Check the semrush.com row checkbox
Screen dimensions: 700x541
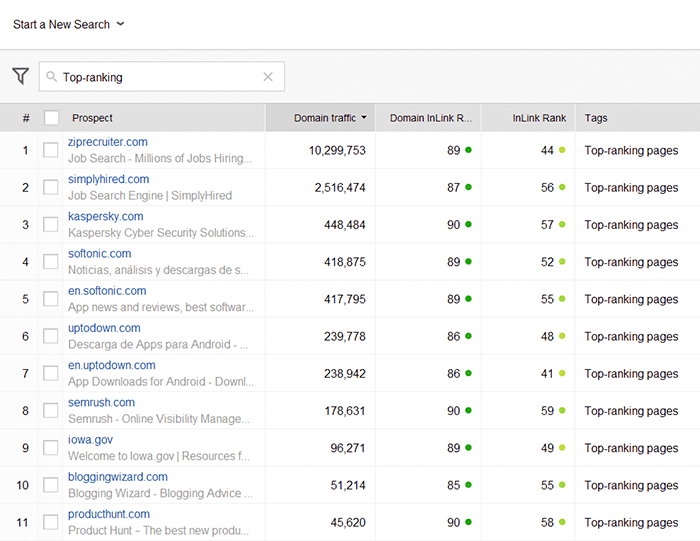point(50,410)
